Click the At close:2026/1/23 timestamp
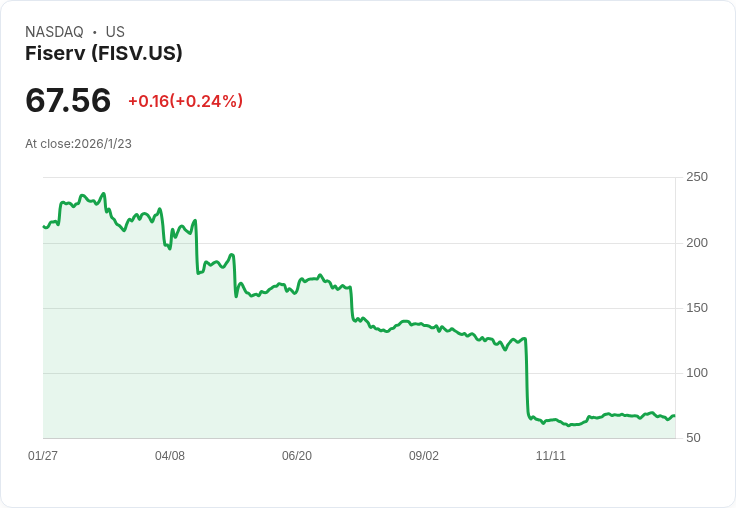 pyautogui.click(x=78, y=144)
